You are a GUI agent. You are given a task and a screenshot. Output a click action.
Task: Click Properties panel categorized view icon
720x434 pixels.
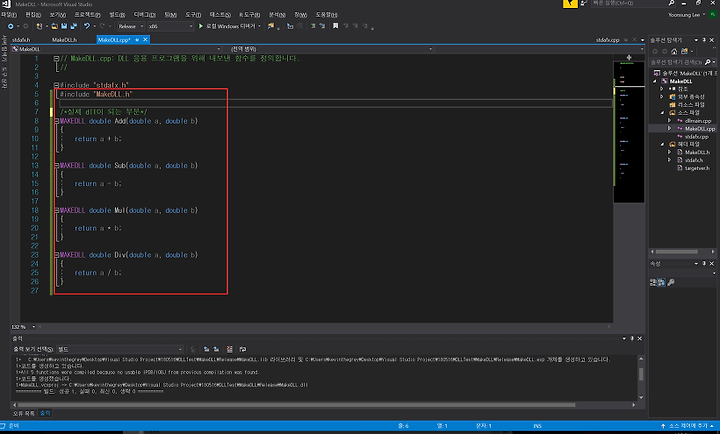pyautogui.click(x=653, y=282)
